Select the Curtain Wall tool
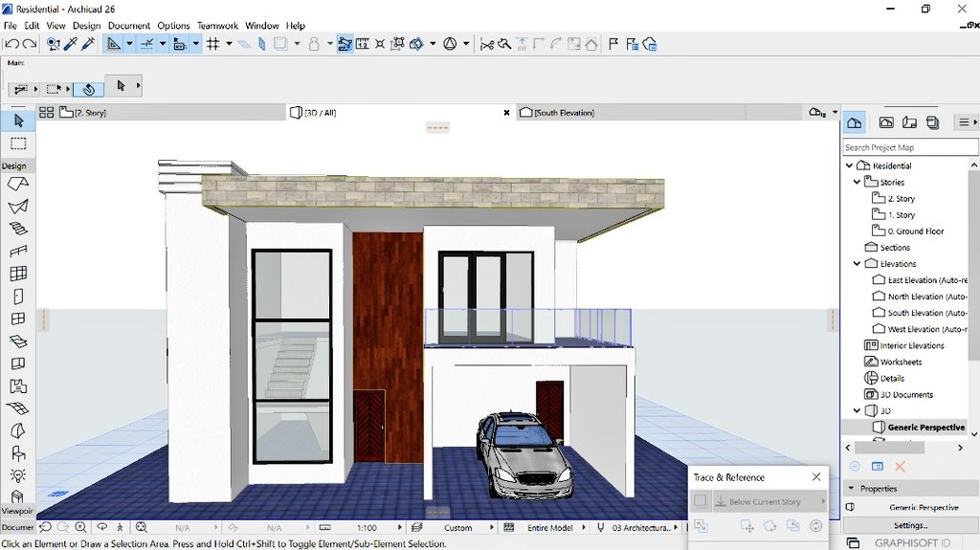980x550 pixels. click(x=18, y=274)
